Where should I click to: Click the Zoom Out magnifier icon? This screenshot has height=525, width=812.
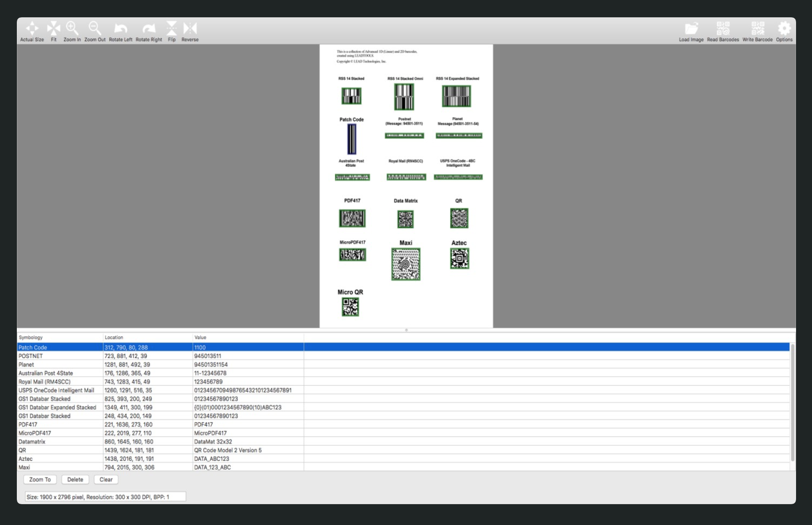tap(95, 28)
